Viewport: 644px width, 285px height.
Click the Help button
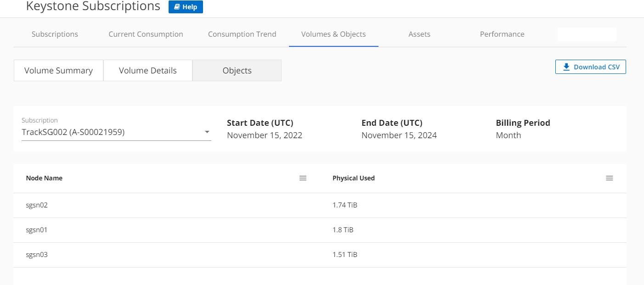point(186,7)
